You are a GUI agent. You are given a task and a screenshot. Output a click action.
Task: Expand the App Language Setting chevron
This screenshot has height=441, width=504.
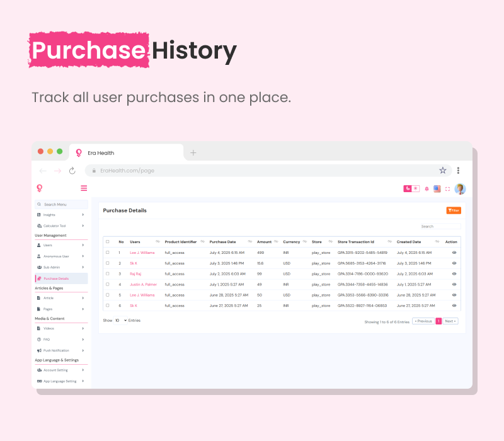tap(83, 381)
